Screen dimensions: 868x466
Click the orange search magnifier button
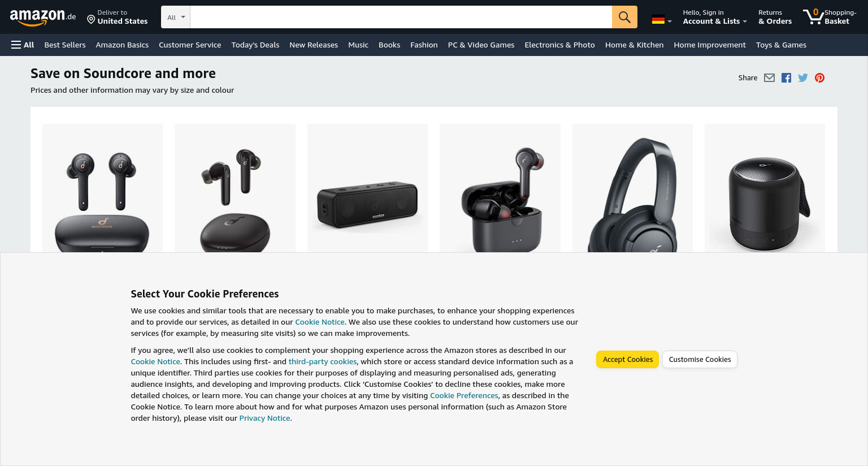(x=624, y=17)
